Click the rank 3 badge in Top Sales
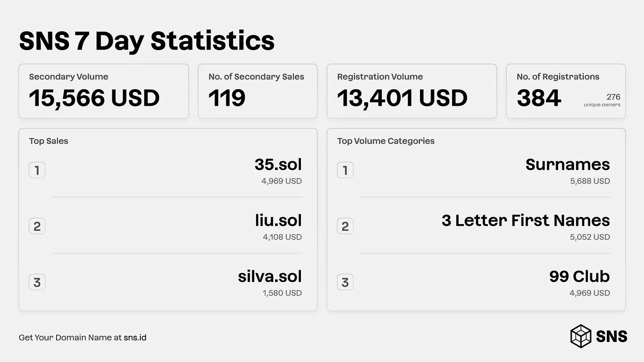The width and height of the screenshot is (644, 362). pyautogui.click(x=37, y=282)
